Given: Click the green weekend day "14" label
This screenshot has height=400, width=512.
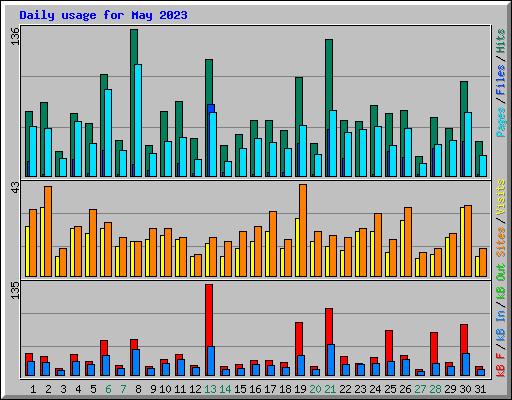Looking at the screenshot, I should tap(225, 389).
